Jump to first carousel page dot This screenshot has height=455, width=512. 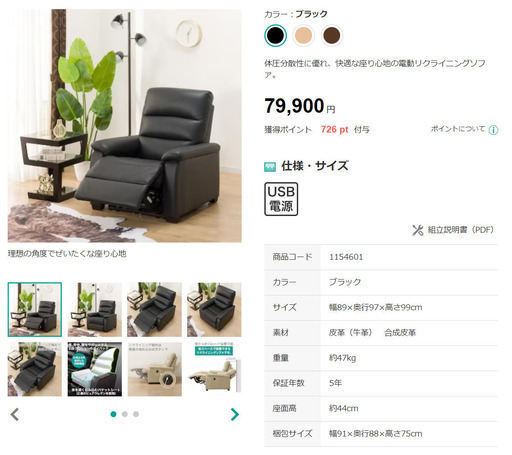113,414
